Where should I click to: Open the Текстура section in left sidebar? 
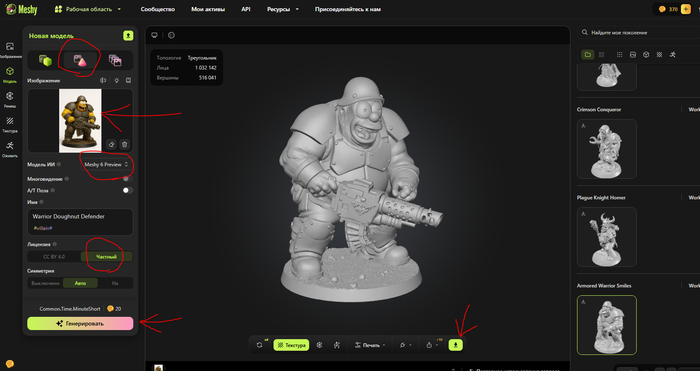point(10,125)
